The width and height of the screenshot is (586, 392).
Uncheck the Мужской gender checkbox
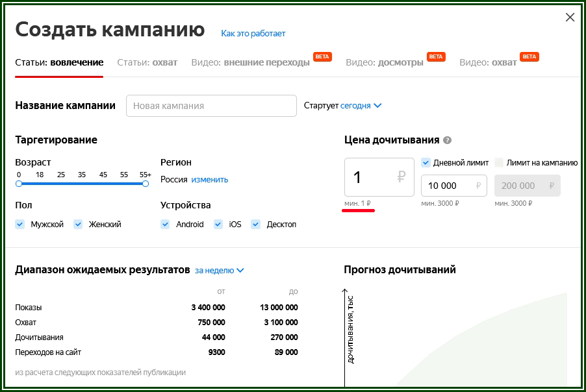(19, 224)
